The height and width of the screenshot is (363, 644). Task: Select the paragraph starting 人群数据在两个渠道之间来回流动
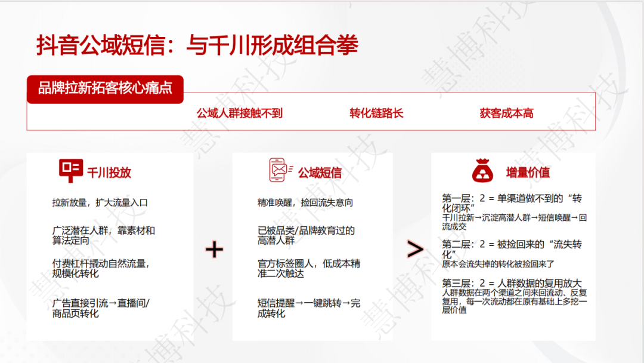tap(514, 302)
